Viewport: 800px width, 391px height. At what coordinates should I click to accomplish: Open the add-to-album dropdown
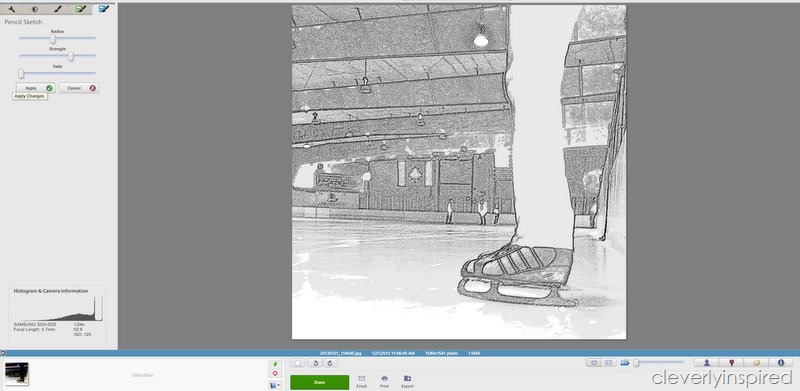(275, 385)
